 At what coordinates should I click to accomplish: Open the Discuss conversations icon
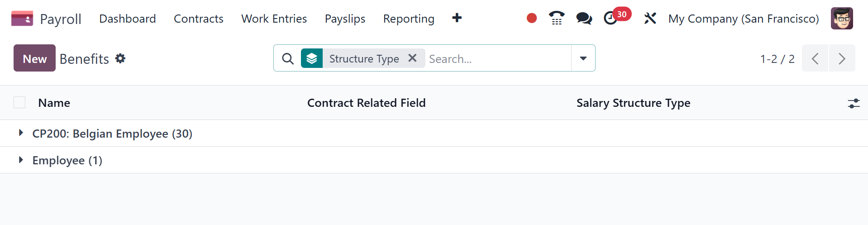coord(584,18)
